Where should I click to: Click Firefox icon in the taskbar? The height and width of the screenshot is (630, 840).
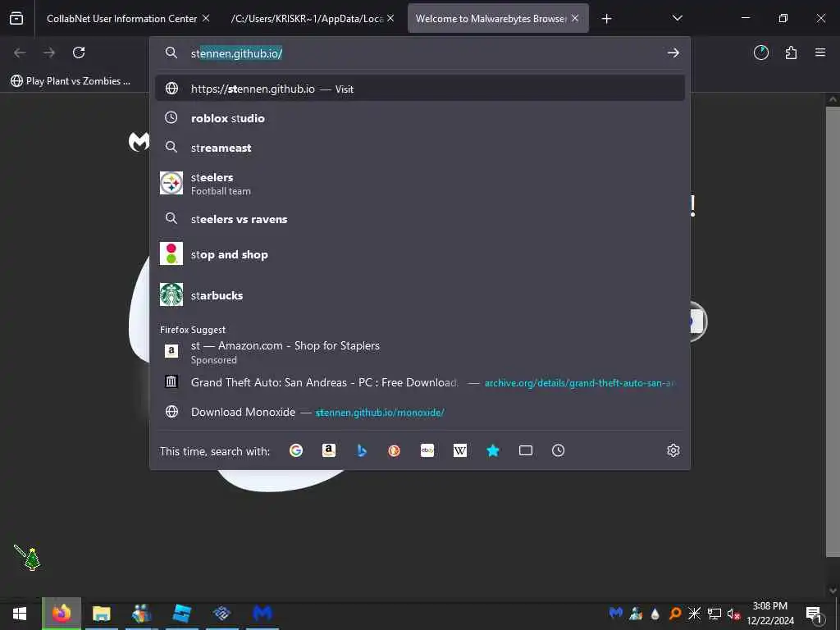(62, 614)
